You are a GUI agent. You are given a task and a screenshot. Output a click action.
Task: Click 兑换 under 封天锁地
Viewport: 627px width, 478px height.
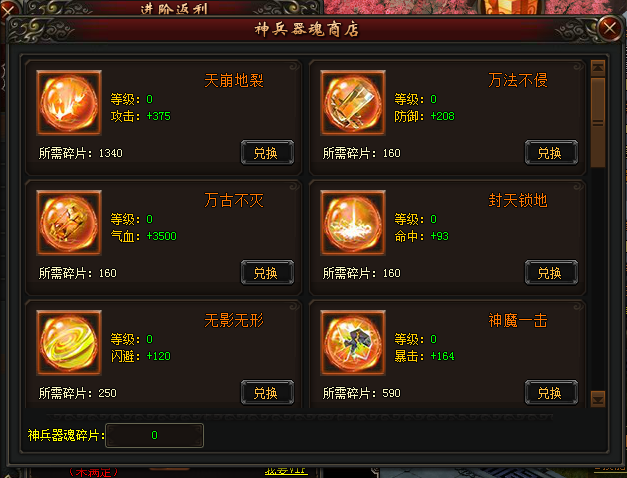[x=551, y=272]
